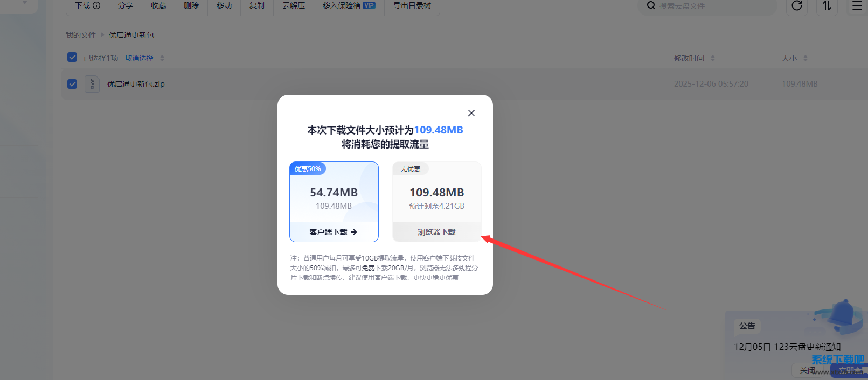Click the refresh icon button

coord(797,5)
